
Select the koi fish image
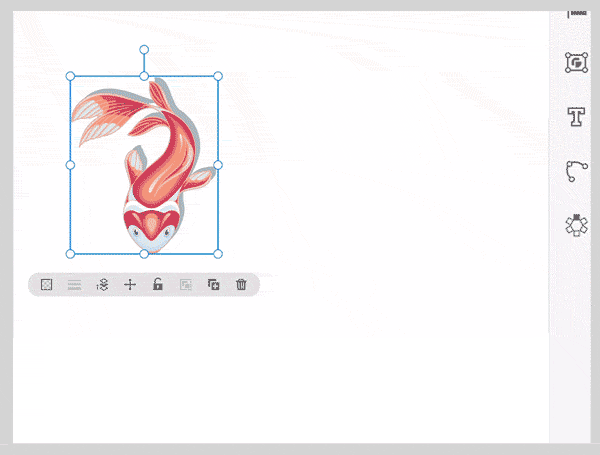[x=144, y=165]
